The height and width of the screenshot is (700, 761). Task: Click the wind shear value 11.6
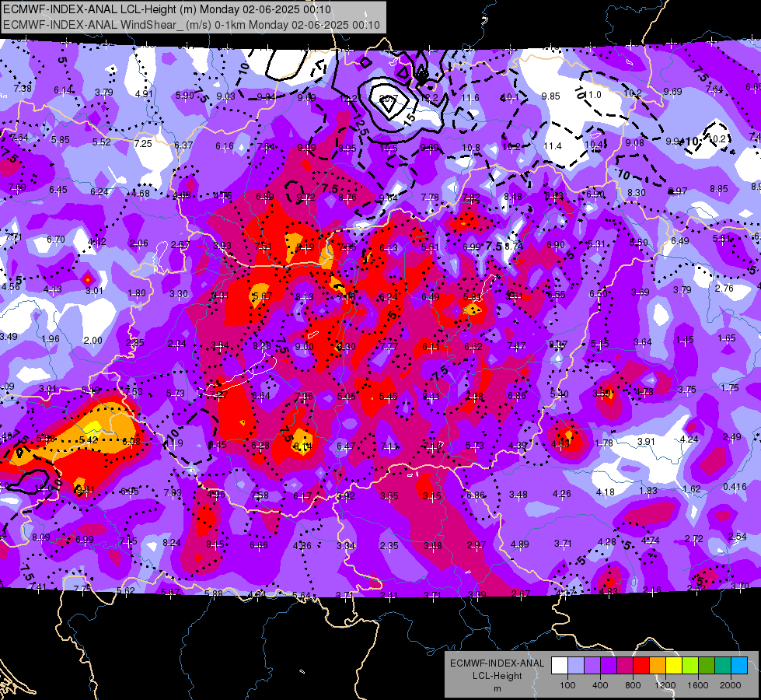pyautogui.click(x=470, y=98)
